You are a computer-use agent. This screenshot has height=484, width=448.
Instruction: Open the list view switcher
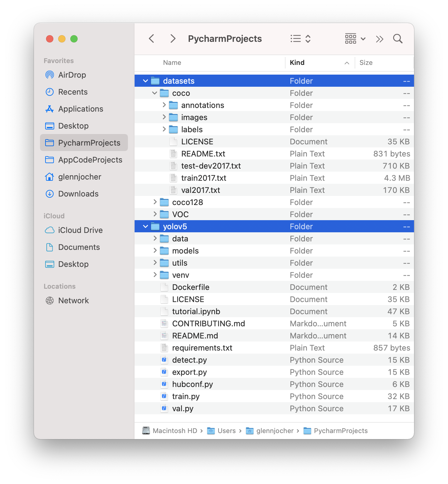pos(300,39)
